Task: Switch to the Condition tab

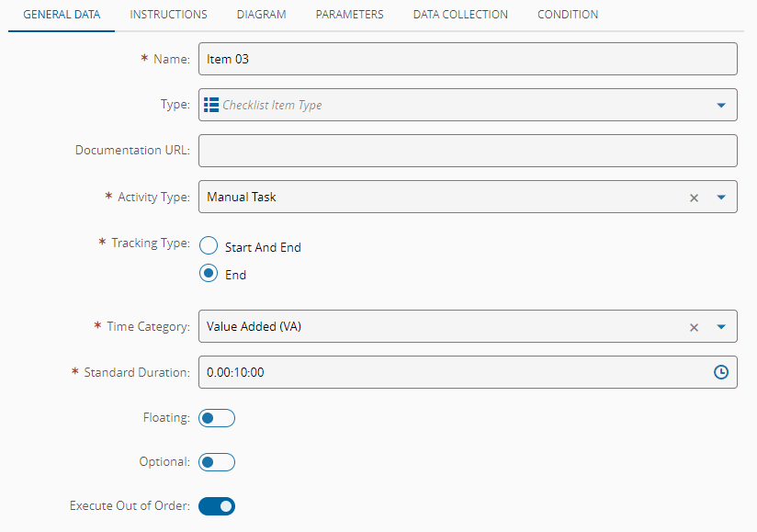Action: [568, 15]
